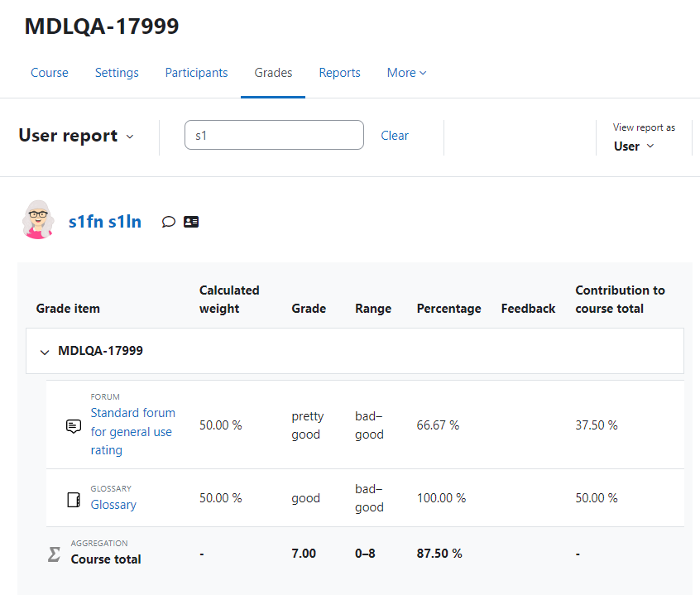
Task: Click the sigma aggregation icon for Course total
Action: click(x=54, y=554)
